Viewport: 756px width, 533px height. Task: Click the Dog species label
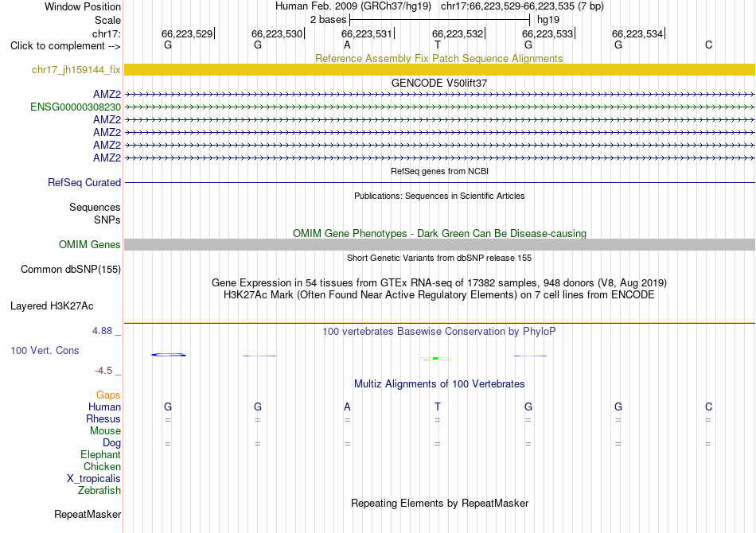click(111, 443)
